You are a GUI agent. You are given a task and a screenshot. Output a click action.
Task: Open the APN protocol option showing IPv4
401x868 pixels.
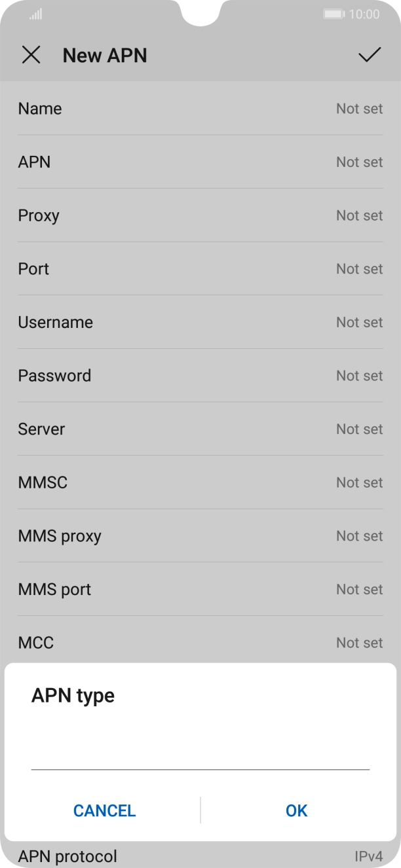click(200, 856)
